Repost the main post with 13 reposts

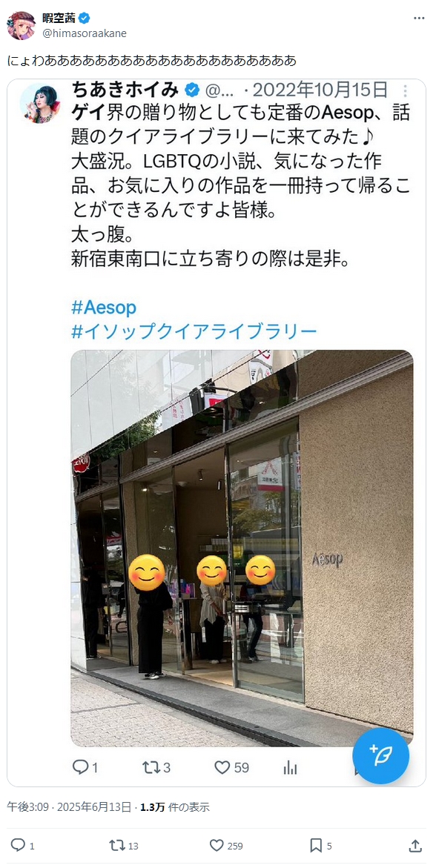(x=117, y=845)
